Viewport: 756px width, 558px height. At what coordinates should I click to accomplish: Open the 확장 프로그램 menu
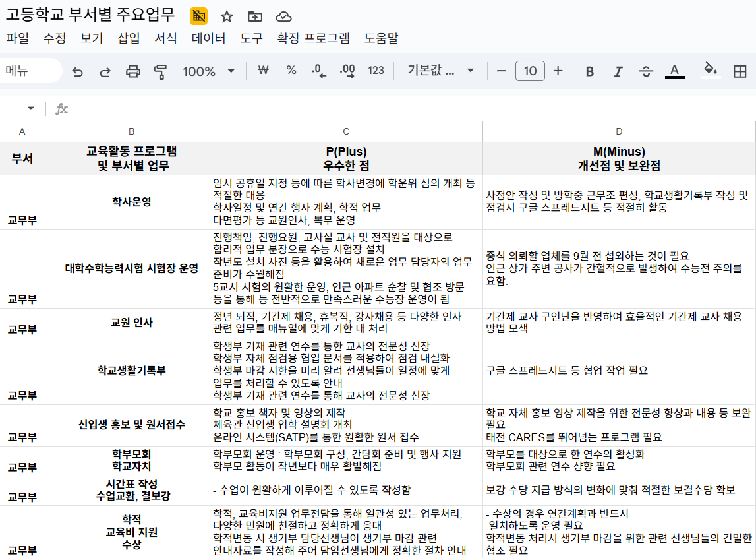coord(313,38)
